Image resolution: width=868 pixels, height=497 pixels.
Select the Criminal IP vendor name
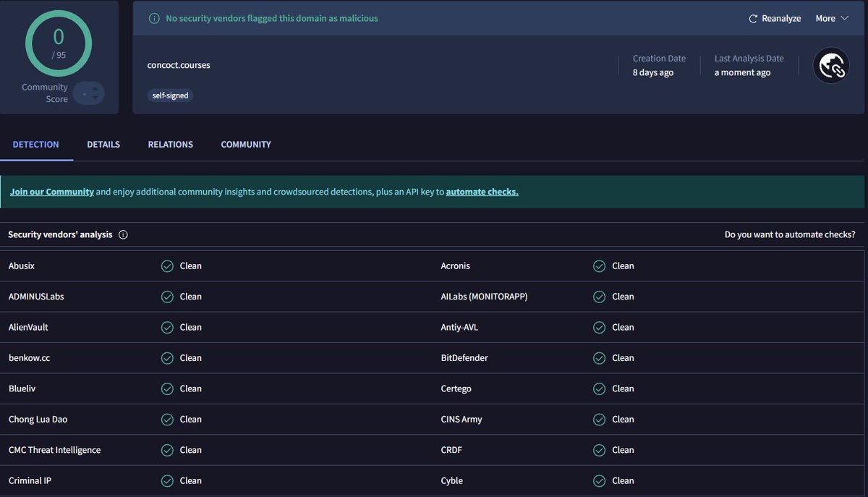[x=30, y=481]
